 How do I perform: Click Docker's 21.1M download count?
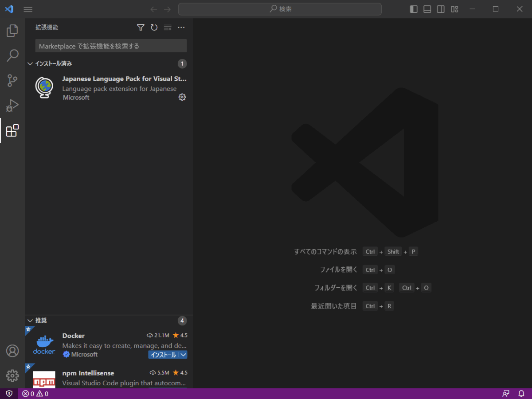click(x=158, y=335)
